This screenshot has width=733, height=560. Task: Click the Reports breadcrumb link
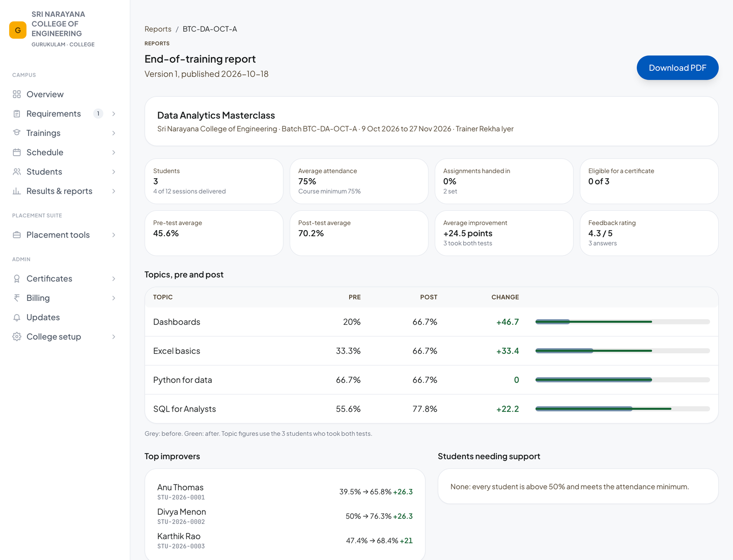[x=158, y=29]
